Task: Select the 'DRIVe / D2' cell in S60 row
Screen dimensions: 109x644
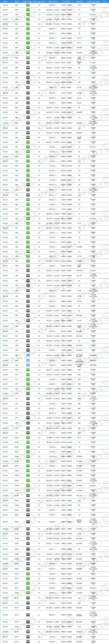Action: (x=79, y=63)
